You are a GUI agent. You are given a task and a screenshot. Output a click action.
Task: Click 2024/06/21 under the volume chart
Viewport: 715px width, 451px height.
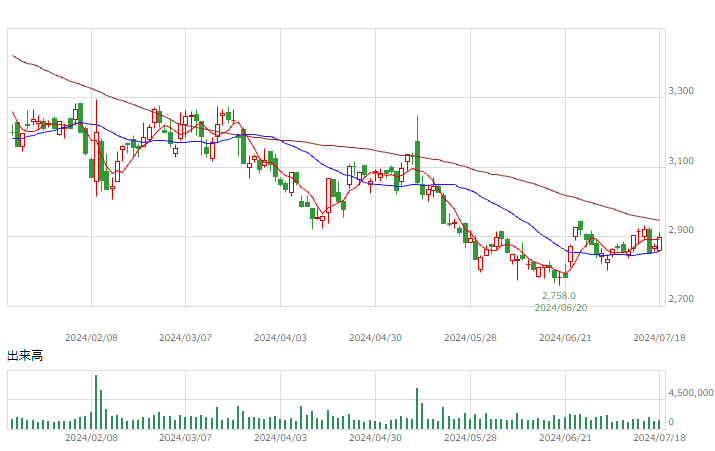[565, 438]
